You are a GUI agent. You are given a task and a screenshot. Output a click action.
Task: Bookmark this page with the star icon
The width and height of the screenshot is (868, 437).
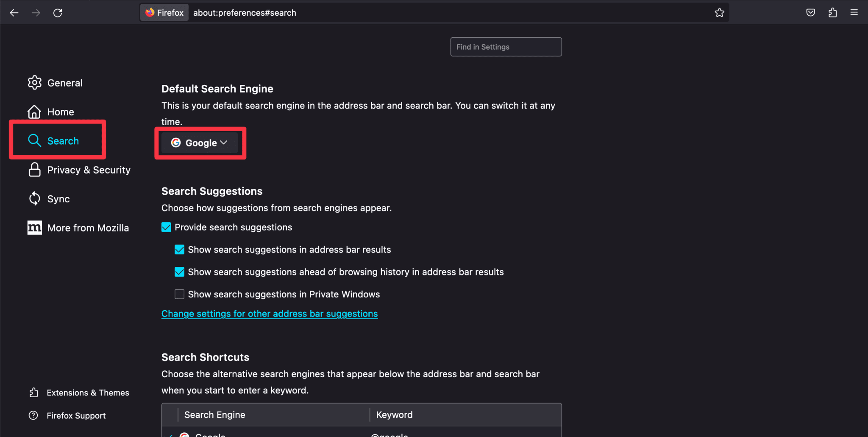pos(719,12)
